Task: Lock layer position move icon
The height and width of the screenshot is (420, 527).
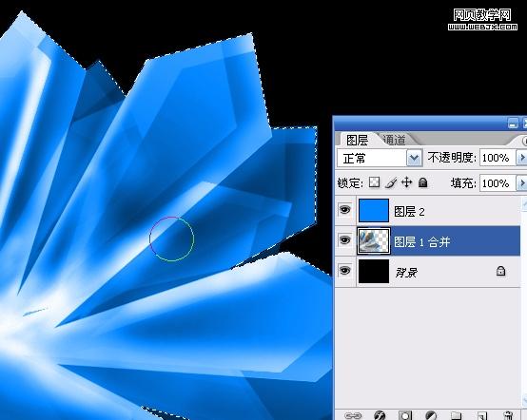Action: 407,182
